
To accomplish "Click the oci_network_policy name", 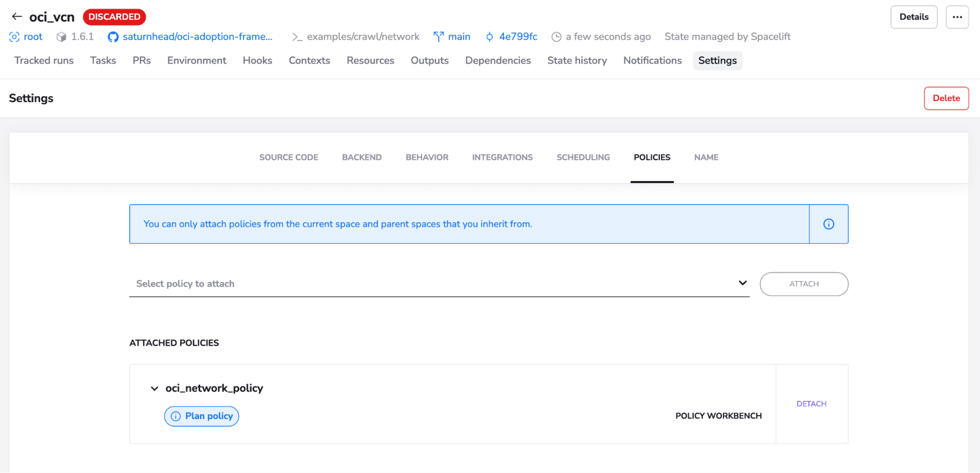I will 214,389.
